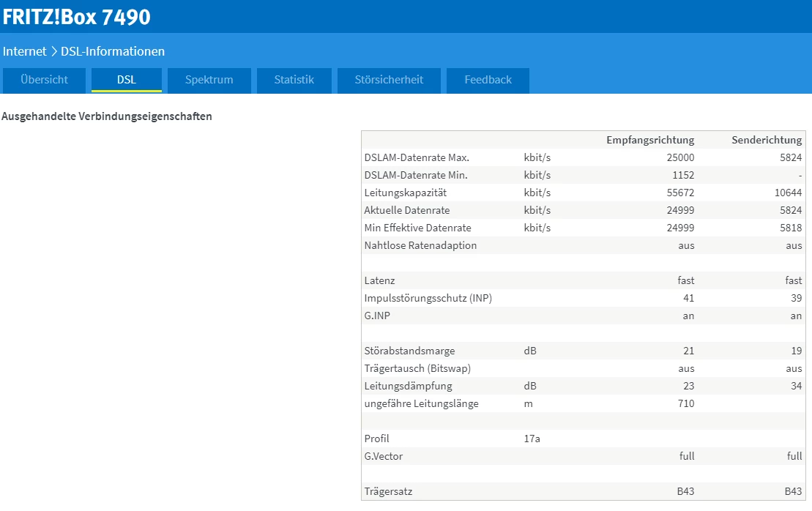Click the Senderichtung column header

pyautogui.click(x=767, y=140)
